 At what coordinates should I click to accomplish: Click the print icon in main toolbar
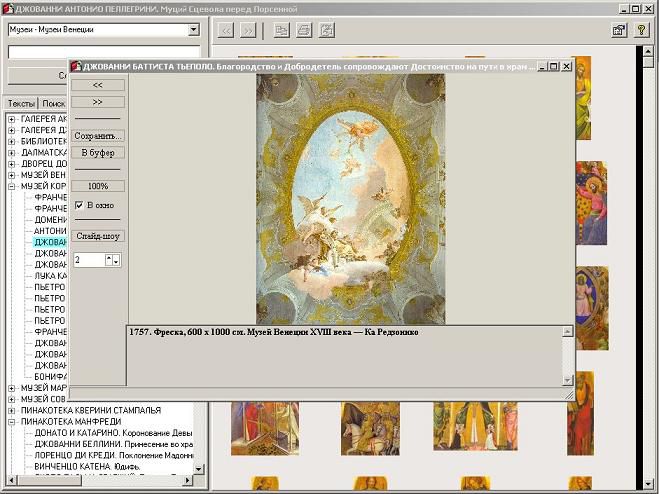[x=304, y=30]
